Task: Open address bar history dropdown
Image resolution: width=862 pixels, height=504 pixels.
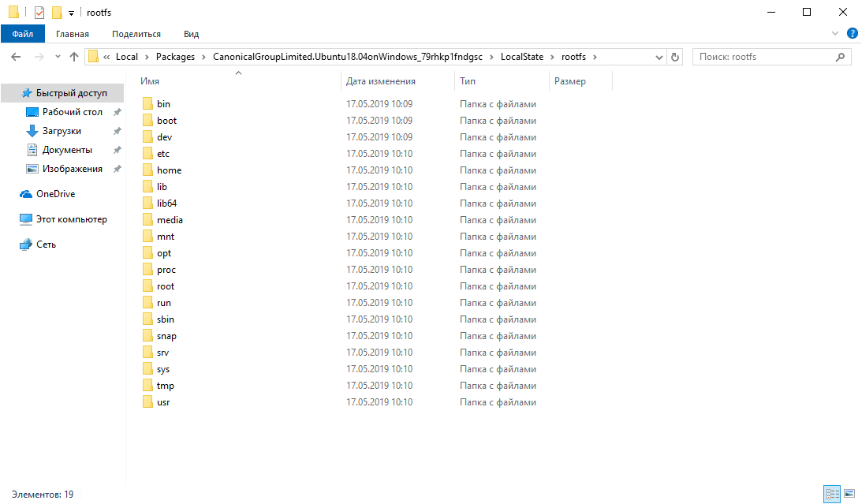Action: tap(659, 57)
